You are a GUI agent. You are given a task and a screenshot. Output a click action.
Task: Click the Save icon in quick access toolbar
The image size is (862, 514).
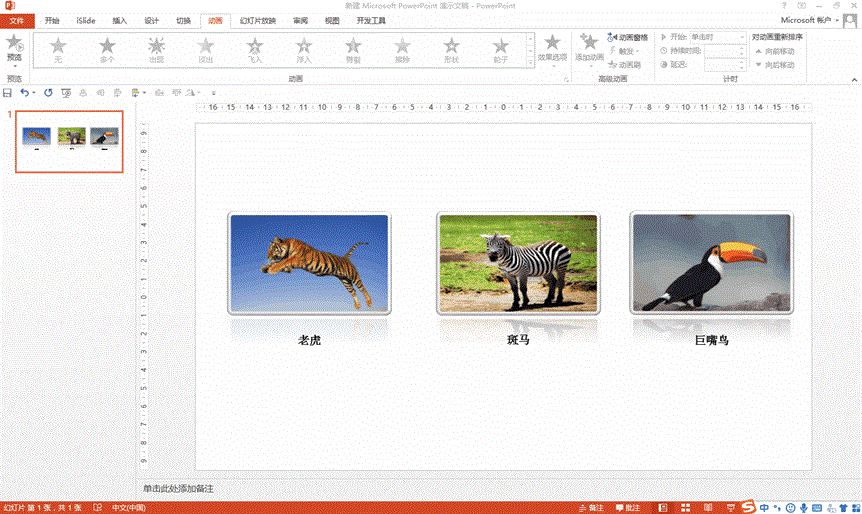7,92
